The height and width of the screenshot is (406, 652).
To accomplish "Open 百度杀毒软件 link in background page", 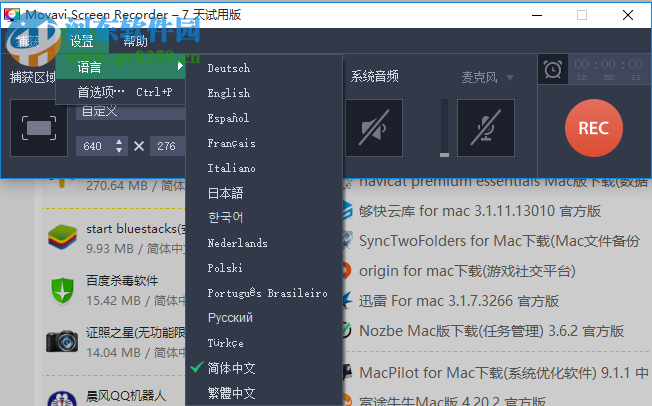I will (x=122, y=281).
